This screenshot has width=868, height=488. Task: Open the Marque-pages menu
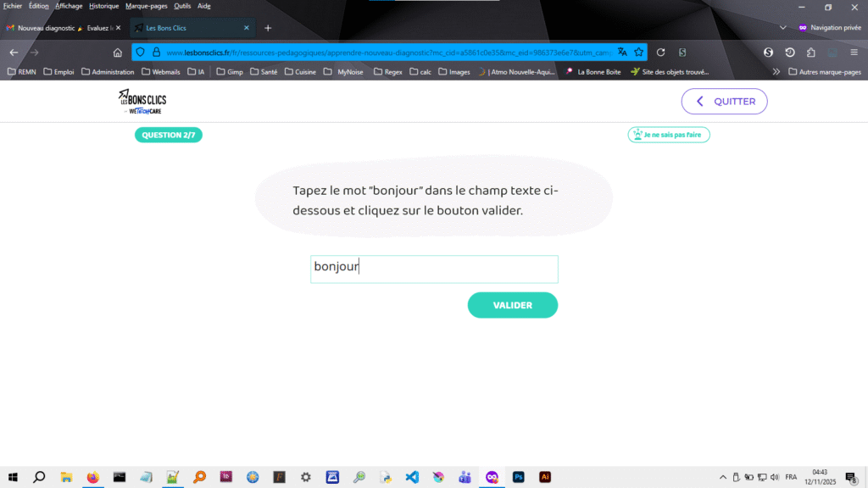146,6
